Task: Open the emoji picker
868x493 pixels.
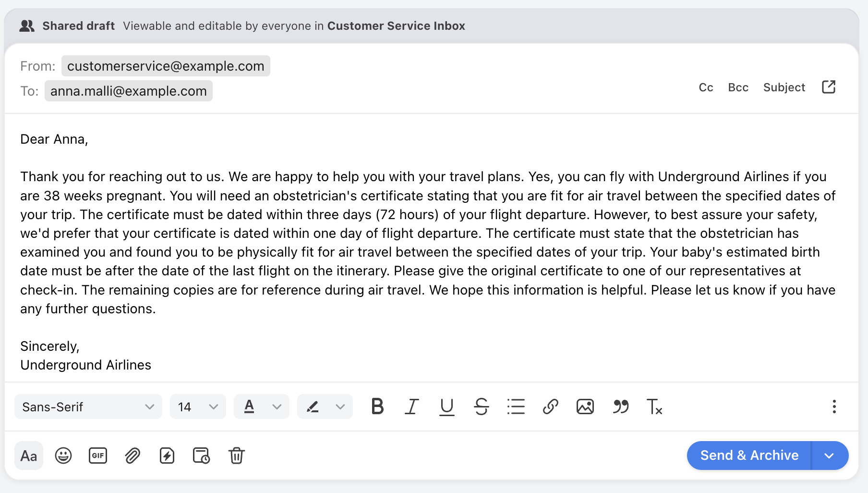Action: (x=63, y=456)
